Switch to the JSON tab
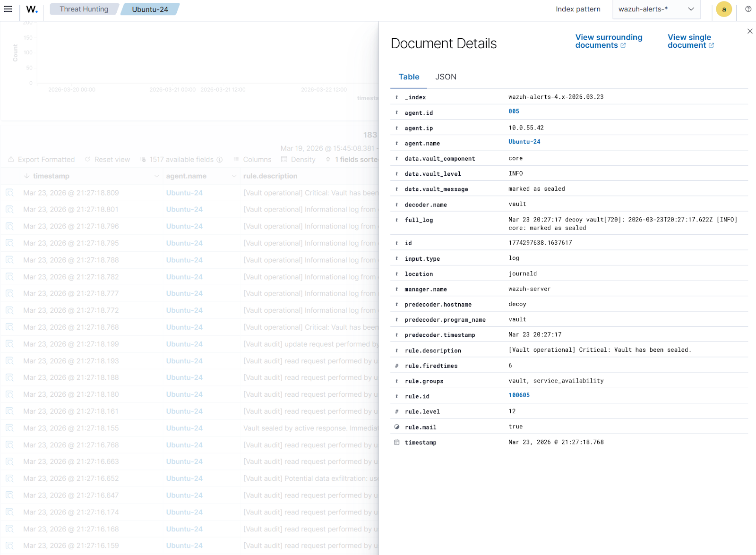756x555 pixels. tap(446, 77)
